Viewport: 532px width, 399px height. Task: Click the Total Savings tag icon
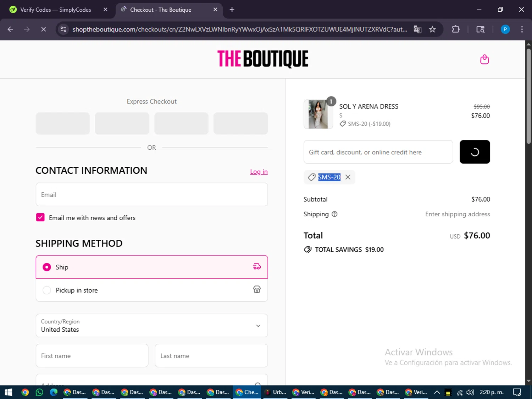[x=307, y=249]
